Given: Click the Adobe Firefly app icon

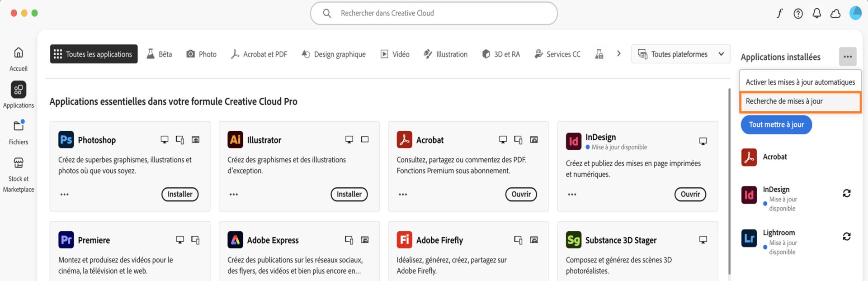Looking at the screenshot, I should coord(404,240).
